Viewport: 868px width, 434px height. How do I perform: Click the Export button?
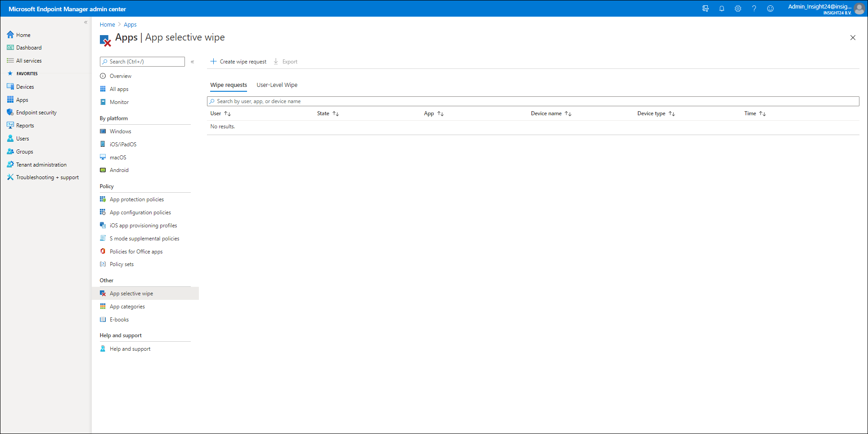[286, 62]
